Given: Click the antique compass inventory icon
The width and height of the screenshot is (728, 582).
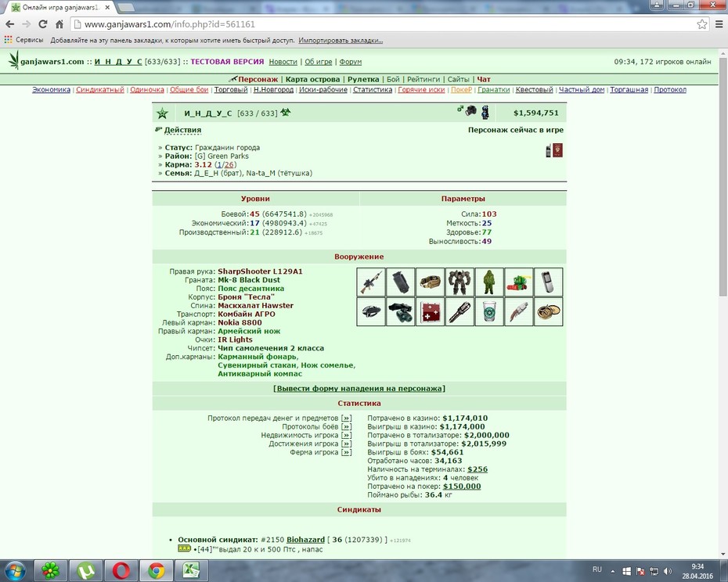Looking at the screenshot, I should click(548, 311).
